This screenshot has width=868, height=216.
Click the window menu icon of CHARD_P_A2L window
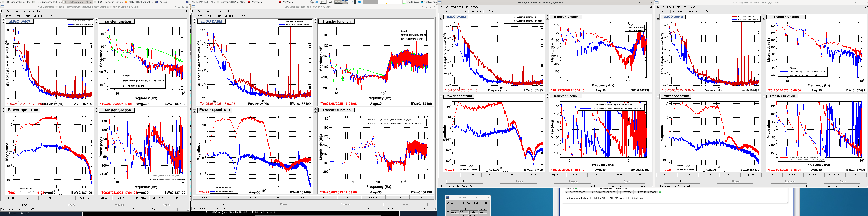pyautogui.click(x=440, y=2)
